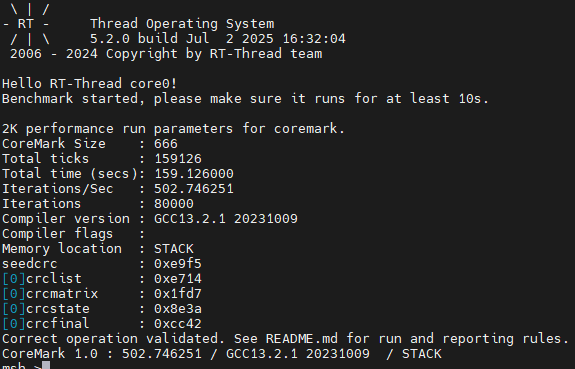The width and height of the screenshot is (575, 369).
Task: Click the RT-Thread ASCII logo
Action: click(x=26, y=24)
